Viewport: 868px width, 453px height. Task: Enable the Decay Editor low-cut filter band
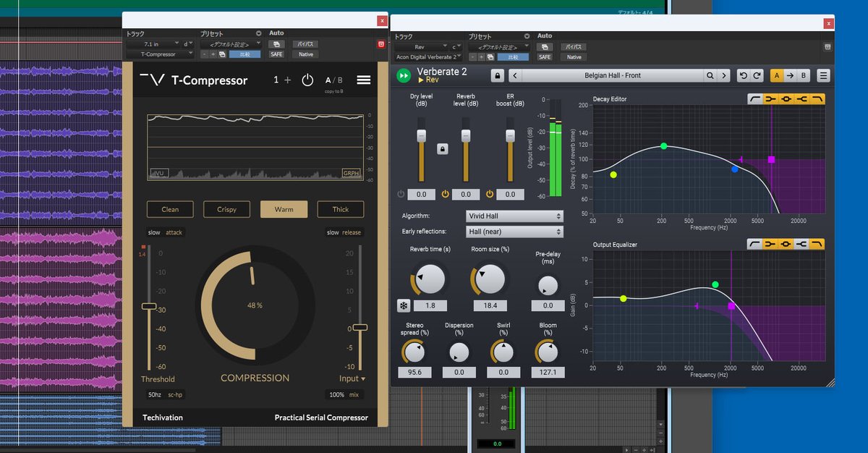pyautogui.click(x=754, y=99)
